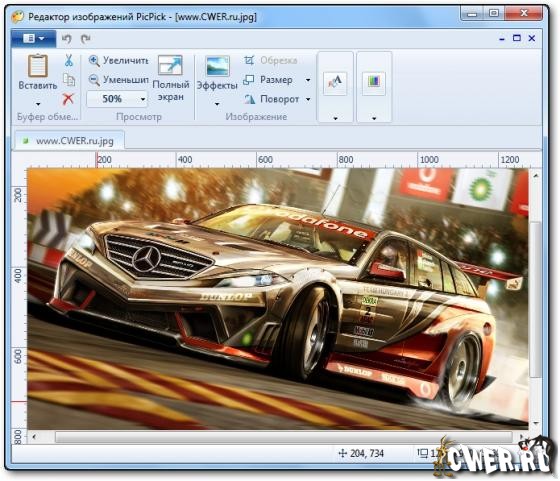
Task: Click the Вставить paste clipboard icon
Action: tap(38, 66)
